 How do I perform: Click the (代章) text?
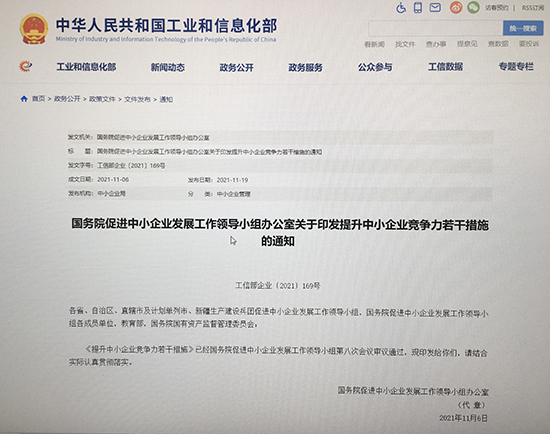click(x=472, y=405)
